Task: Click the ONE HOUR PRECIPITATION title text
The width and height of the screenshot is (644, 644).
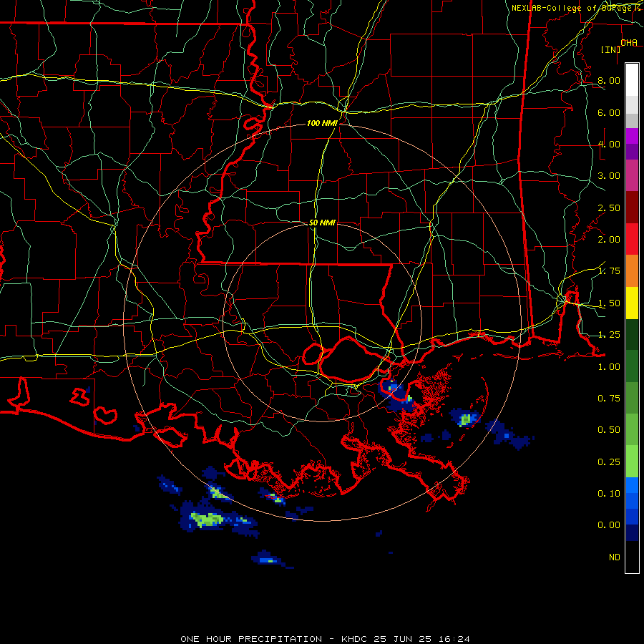Action: [251, 639]
